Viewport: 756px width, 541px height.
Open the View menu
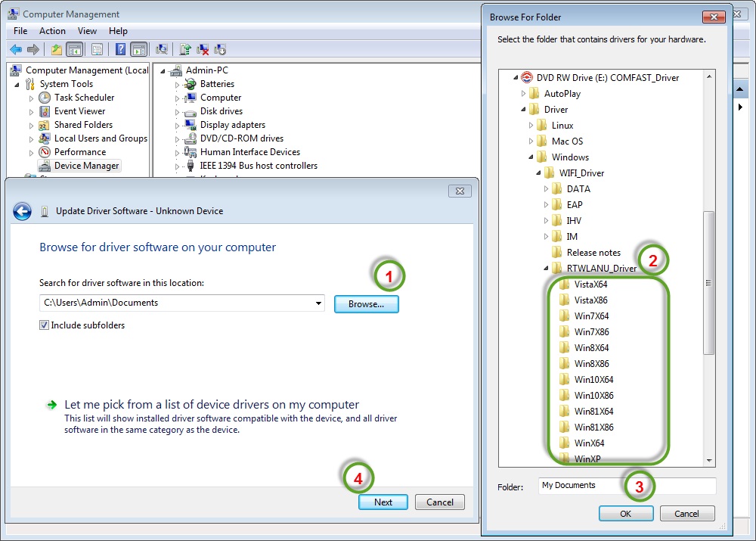coord(87,31)
